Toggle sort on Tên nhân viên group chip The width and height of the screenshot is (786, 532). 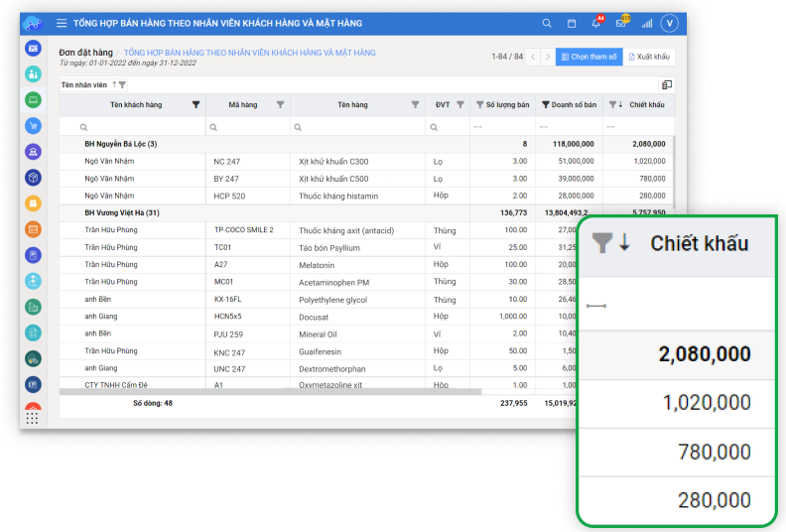click(114, 85)
